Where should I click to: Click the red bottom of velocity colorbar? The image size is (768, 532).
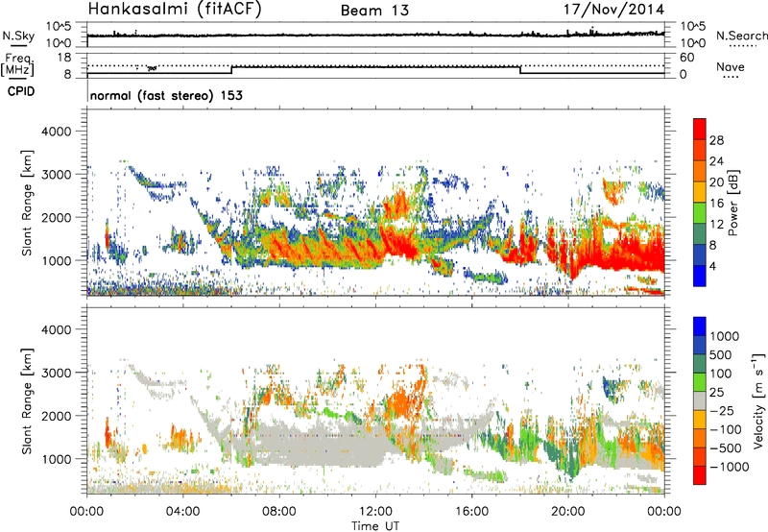tap(700, 475)
